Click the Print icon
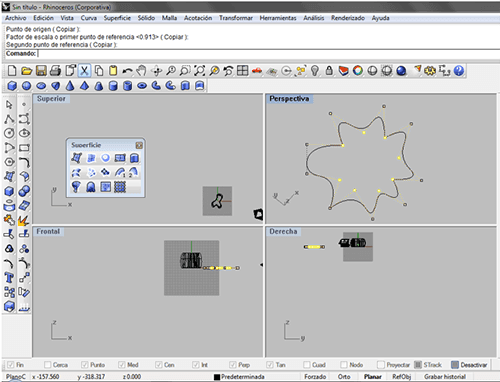 tap(55, 71)
